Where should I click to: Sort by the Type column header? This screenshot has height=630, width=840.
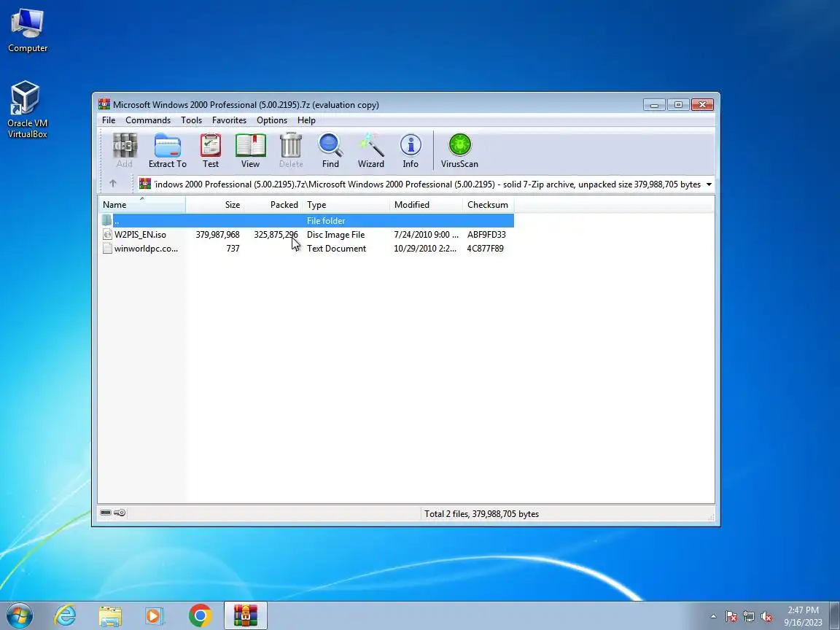(x=346, y=205)
